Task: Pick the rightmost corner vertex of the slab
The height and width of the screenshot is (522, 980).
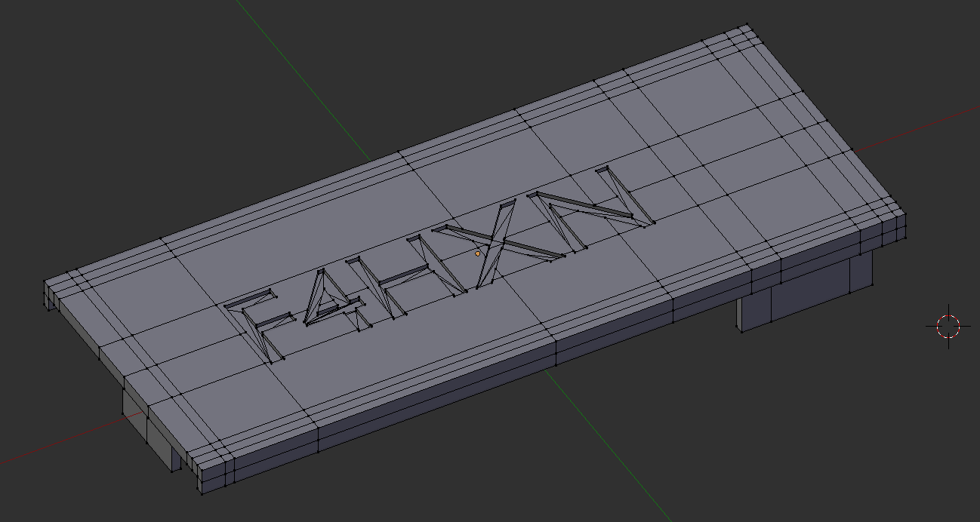Action: point(905,216)
